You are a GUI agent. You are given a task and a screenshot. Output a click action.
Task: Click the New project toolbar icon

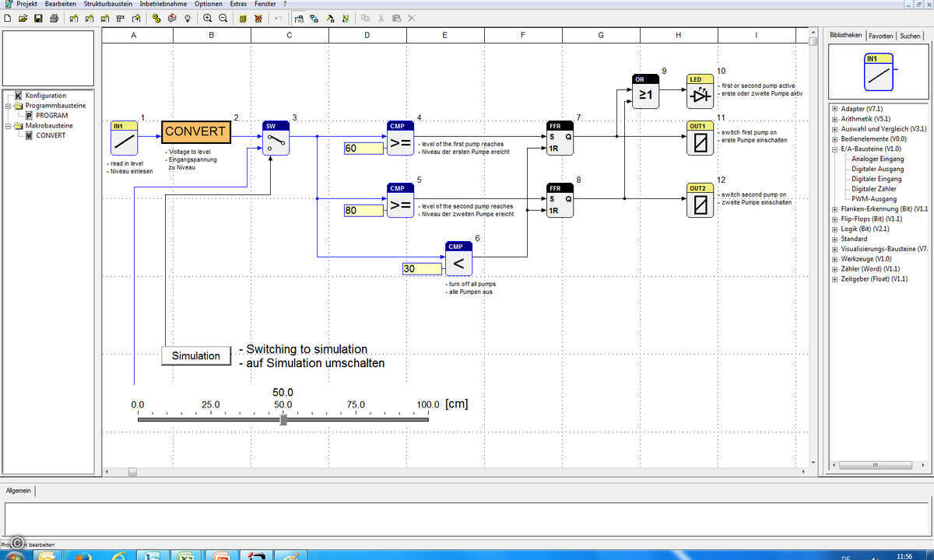pyautogui.click(x=8, y=18)
